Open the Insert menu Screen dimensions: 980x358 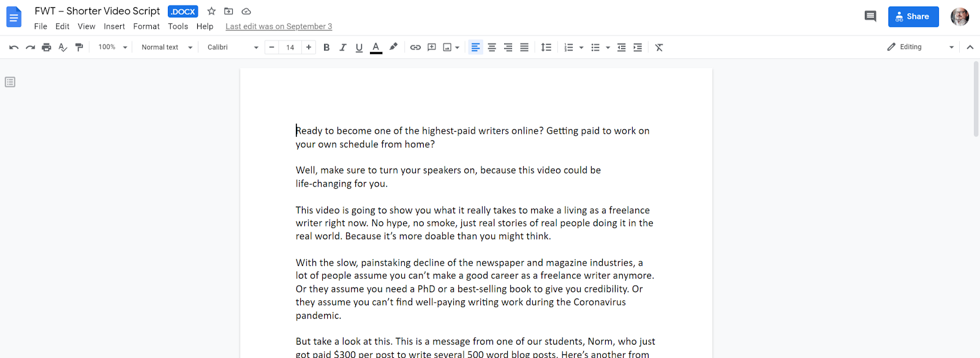pyautogui.click(x=114, y=26)
